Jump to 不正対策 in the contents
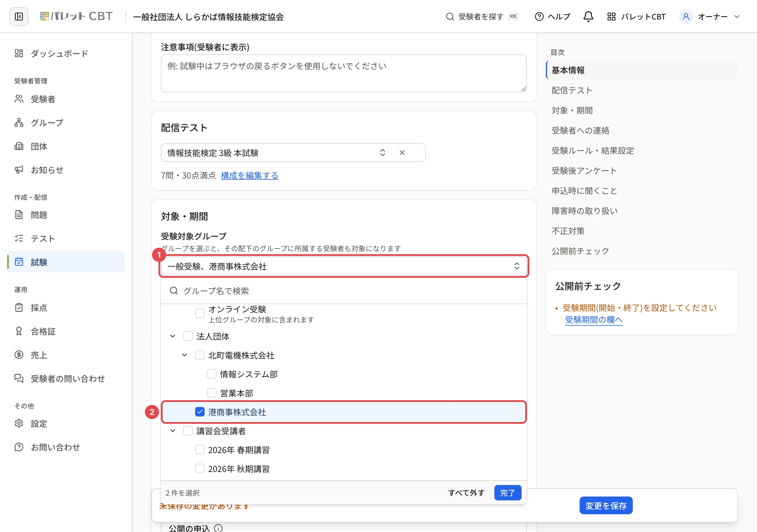Screen dimensions: 757x532 (x=568, y=231)
